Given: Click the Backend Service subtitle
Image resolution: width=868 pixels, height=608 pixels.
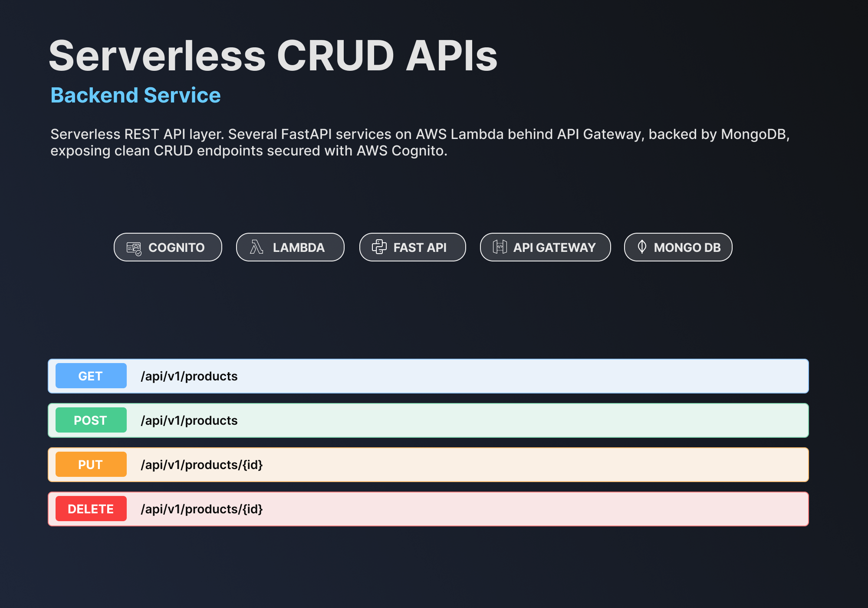Looking at the screenshot, I should (135, 95).
